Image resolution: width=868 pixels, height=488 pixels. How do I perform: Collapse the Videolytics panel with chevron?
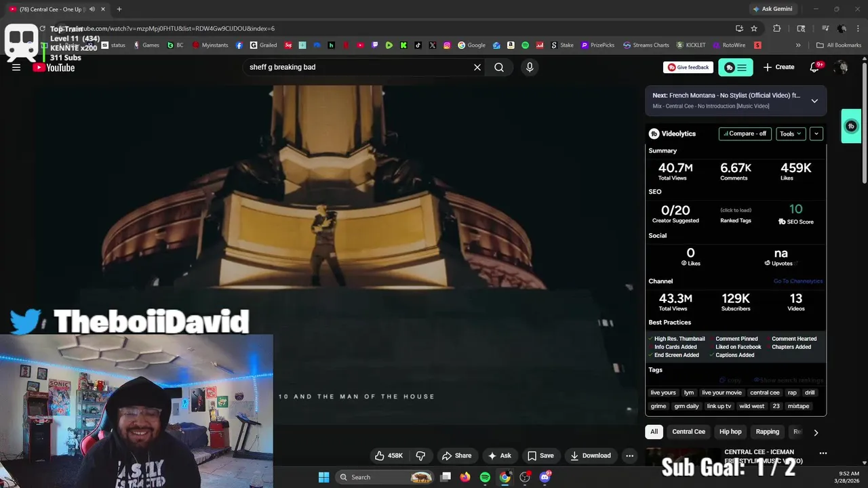tap(816, 134)
